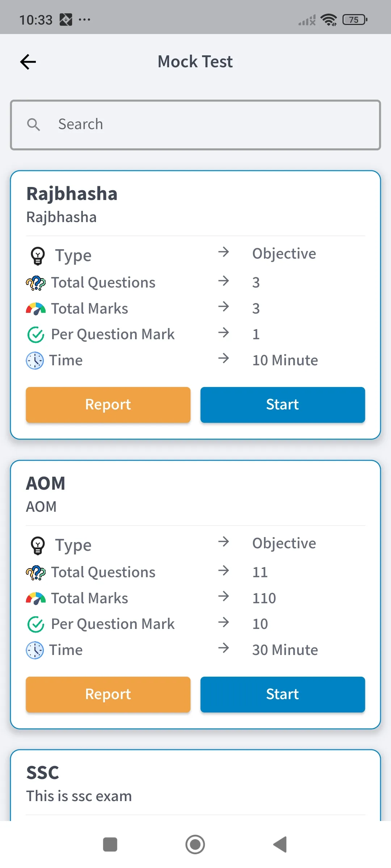Tap the Per Question Mark checkmark icon in Rajbhasha
Viewport: 391px width, 868px height.
click(x=35, y=335)
